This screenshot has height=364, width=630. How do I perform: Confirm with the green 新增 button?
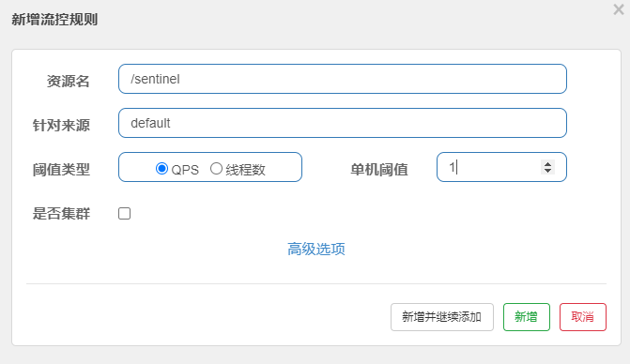(527, 317)
